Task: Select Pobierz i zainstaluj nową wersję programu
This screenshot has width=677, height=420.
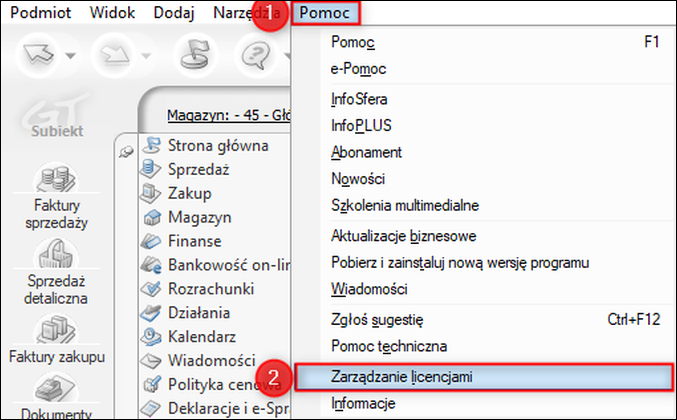Action: tap(460, 263)
